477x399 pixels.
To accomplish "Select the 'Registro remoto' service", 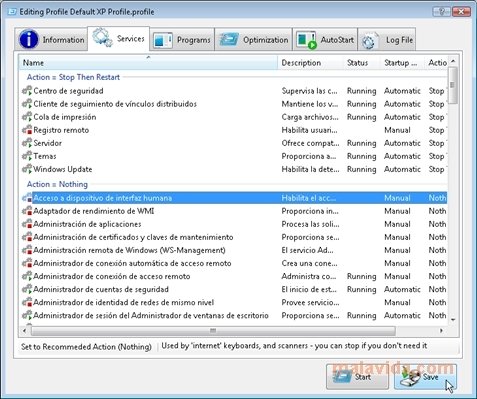I will pyautogui.click(x=61, y=130).
